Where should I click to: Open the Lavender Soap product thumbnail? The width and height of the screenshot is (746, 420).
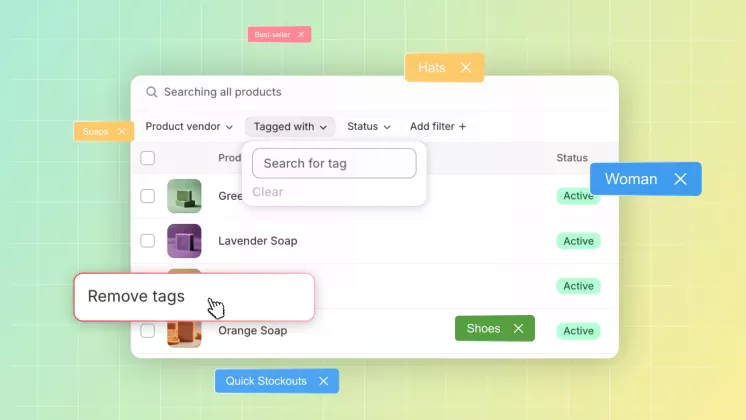coord(184,241)
